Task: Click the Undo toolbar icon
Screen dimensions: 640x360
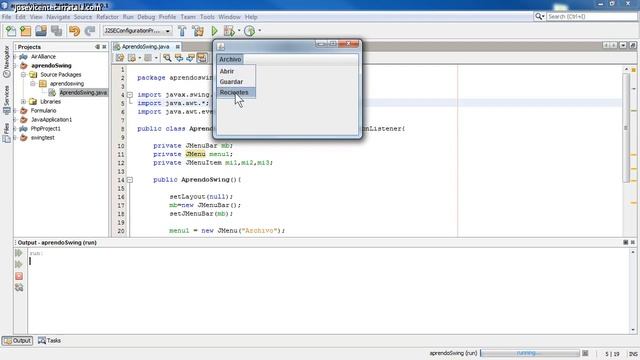Action: point(74,31)
